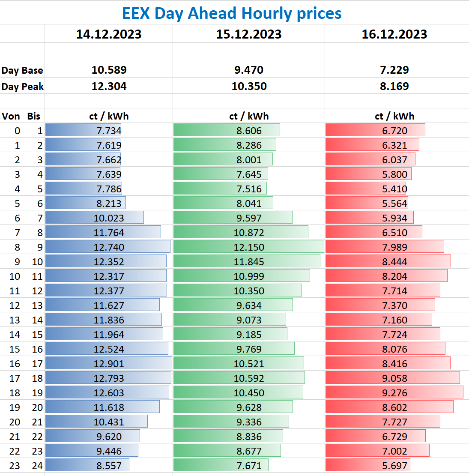469x476 pixels.
Task: Select the red cell showing 5.697
Action: [394, 465]
